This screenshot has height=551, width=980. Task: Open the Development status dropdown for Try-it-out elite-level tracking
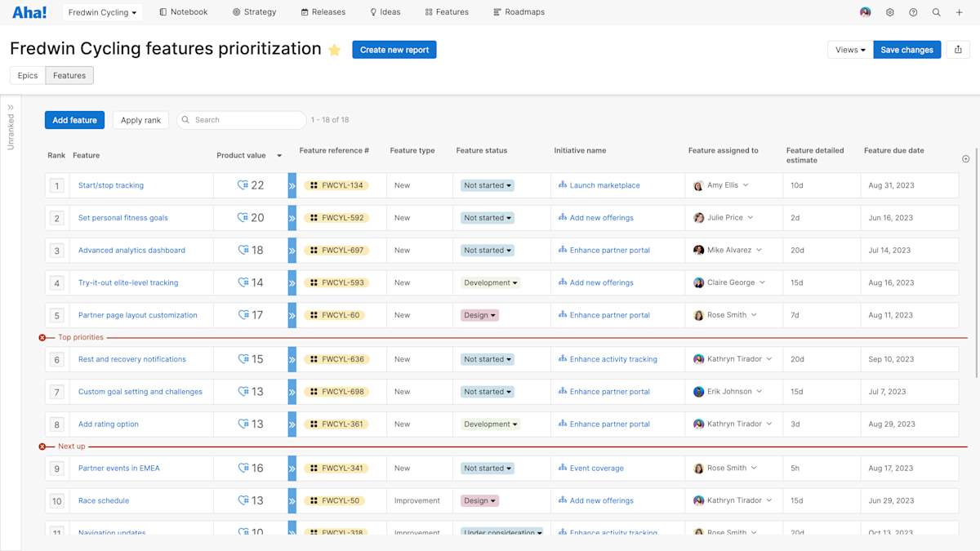[491, 283]
